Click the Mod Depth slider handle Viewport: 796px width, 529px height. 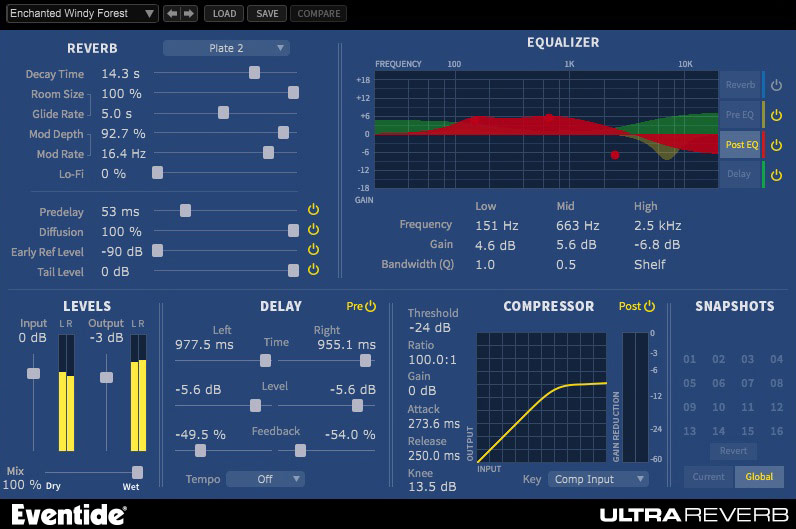coord(283,133)
